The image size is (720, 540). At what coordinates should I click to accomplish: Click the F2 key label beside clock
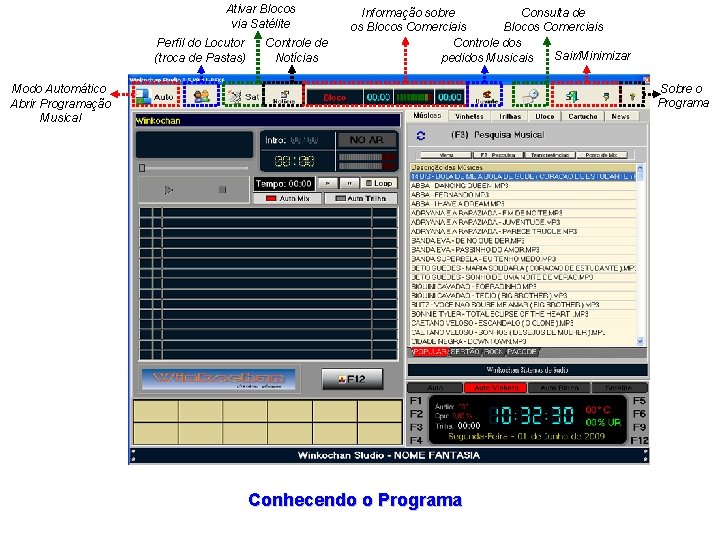point(416,414)
